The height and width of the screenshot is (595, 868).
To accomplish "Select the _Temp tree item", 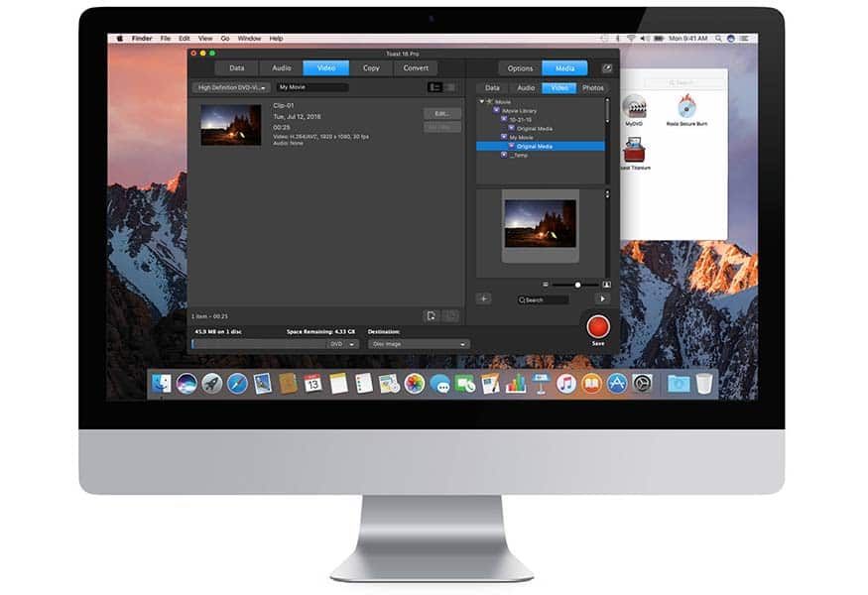I will [x=519, y=155].
